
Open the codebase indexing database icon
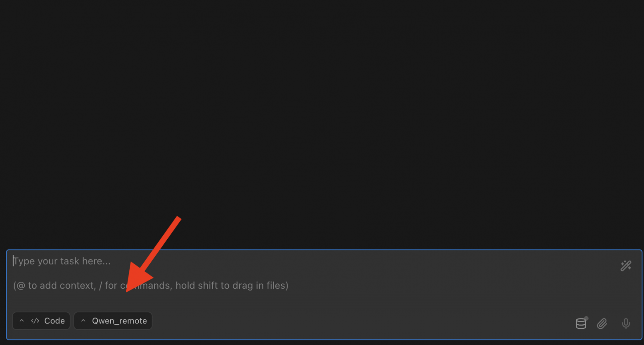(581, 324)
